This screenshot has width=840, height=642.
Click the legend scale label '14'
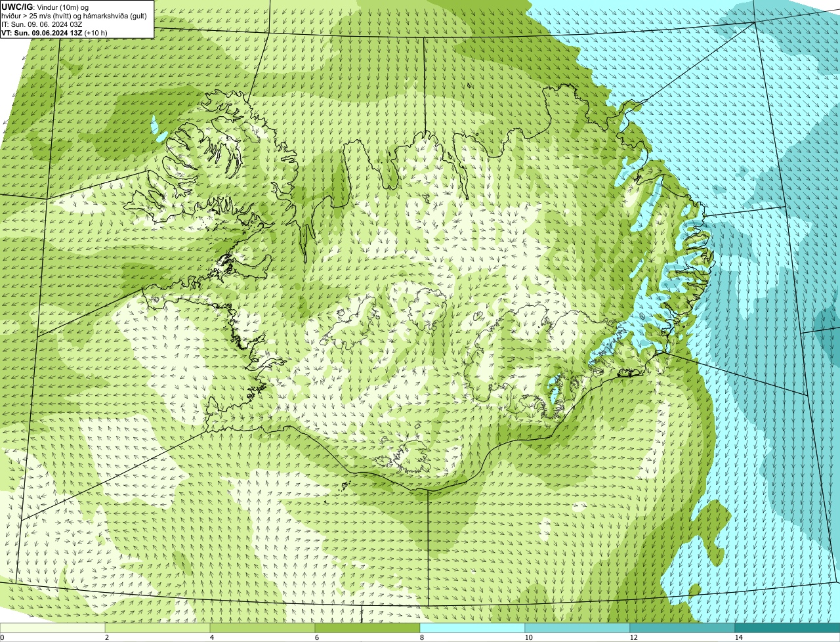(x=738, y=637)
